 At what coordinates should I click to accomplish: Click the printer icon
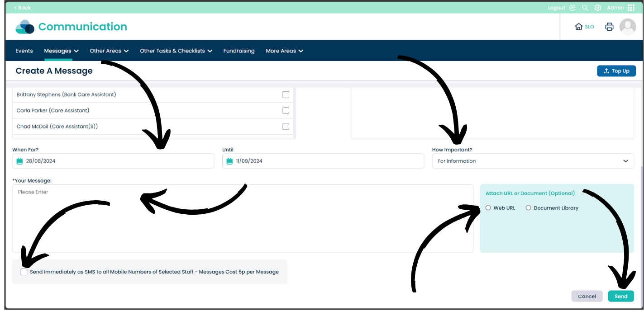pyautogui.click(x=609, y=27)
